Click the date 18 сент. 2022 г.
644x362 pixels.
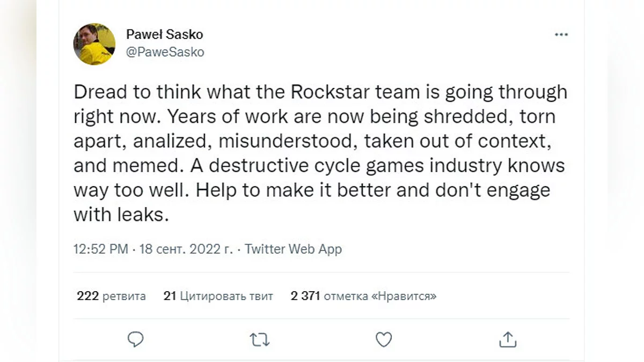tap(186, 249)
